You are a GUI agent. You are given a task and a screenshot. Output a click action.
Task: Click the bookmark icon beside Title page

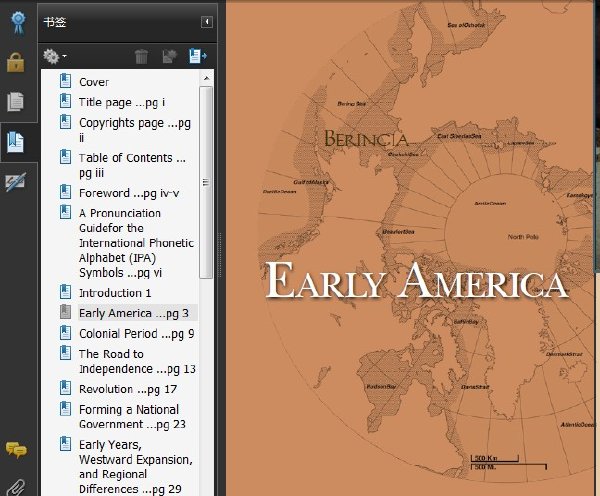click(x=65, y=101)
